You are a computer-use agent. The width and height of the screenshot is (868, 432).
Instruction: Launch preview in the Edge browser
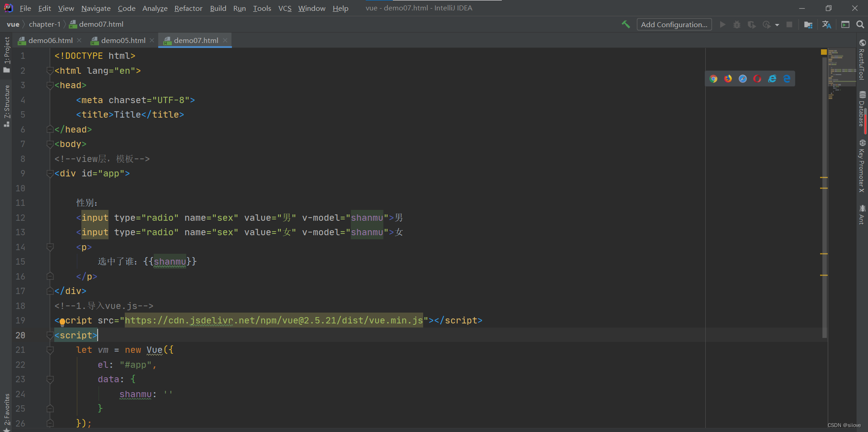click(788, 78)
